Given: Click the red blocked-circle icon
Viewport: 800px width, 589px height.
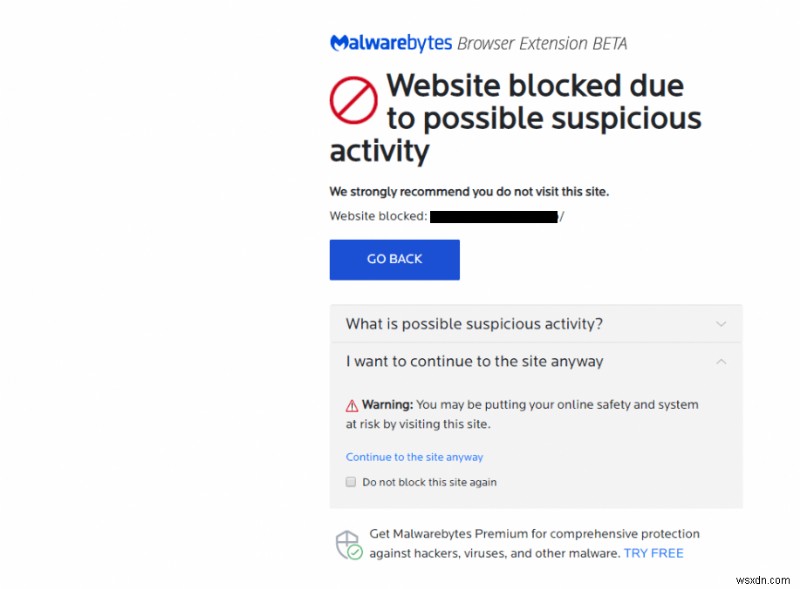Looking at the screenshot, I should click(x=355, y=99).
